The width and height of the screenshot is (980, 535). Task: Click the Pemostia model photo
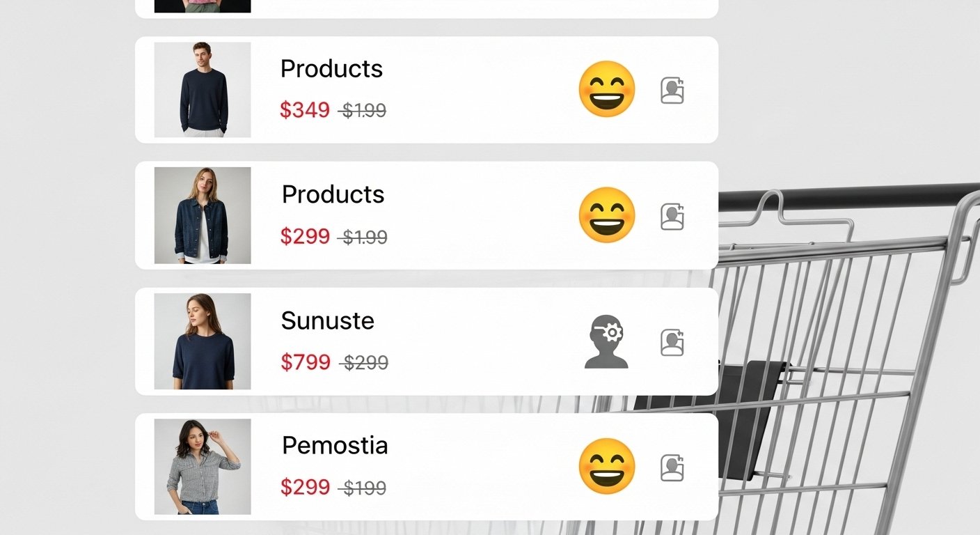click(x=202, y=466)
